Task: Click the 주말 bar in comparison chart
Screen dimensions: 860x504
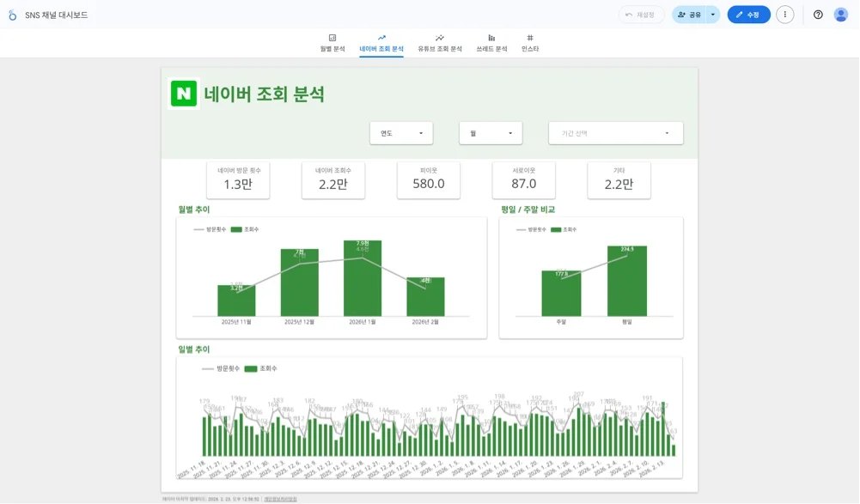Action: coord(561,294)
